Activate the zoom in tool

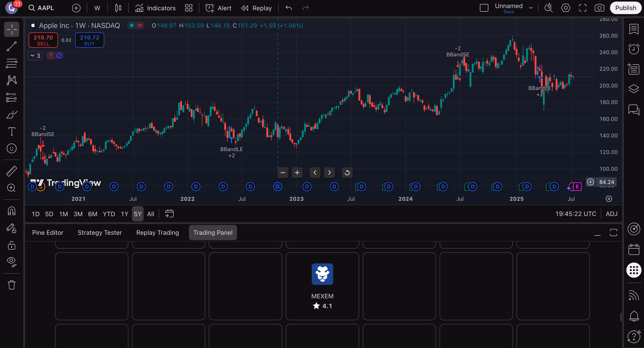pyautogui.click(x=11, y=188)
